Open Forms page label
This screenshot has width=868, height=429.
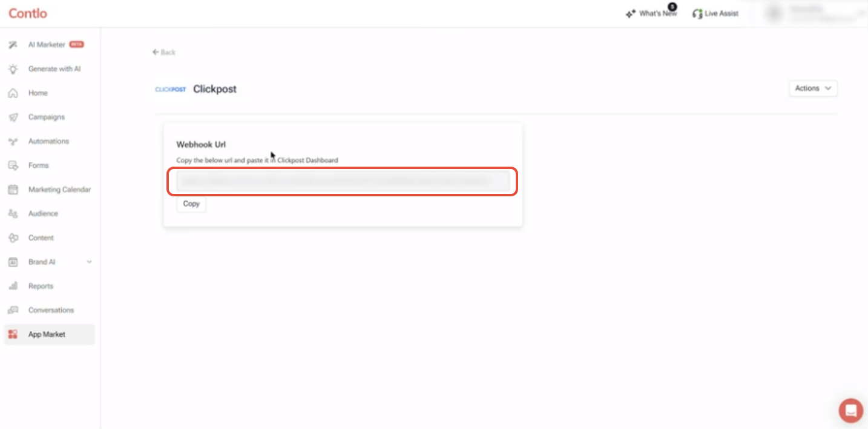point(38,165)
